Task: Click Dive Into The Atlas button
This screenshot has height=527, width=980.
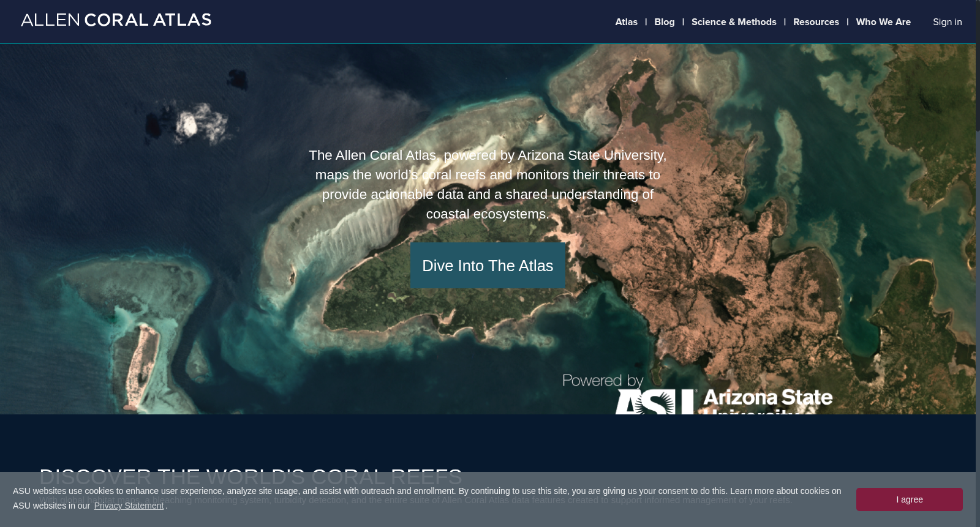Action: click(x=488, y=266)
